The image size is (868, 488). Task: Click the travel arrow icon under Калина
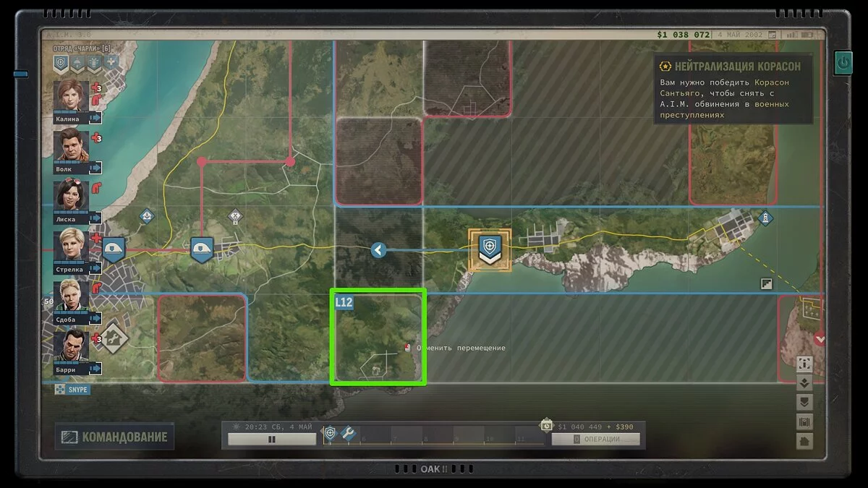coord(95,118)
